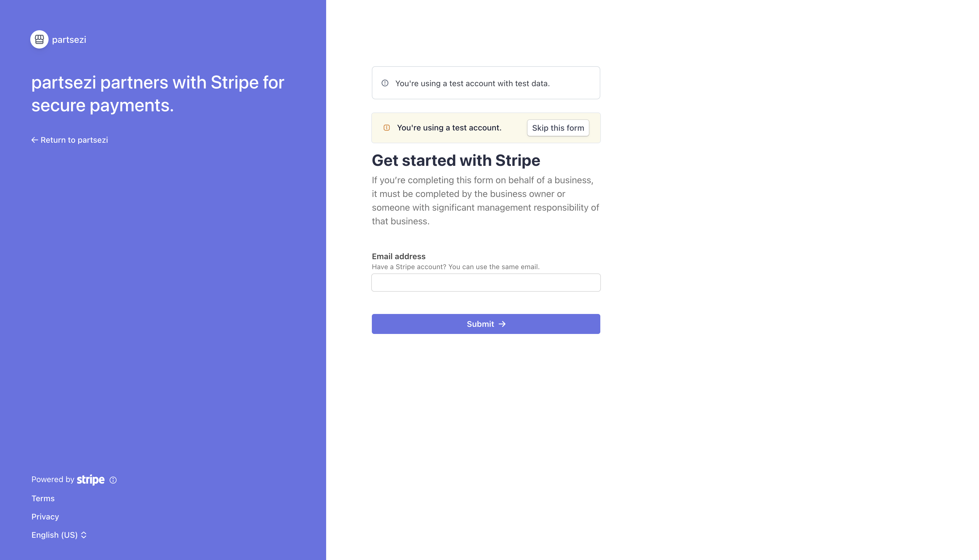Image resolution: width=979 pixels, height=560 pixels.
Task: Open the Terms link
Action: [x=43, y=498]
